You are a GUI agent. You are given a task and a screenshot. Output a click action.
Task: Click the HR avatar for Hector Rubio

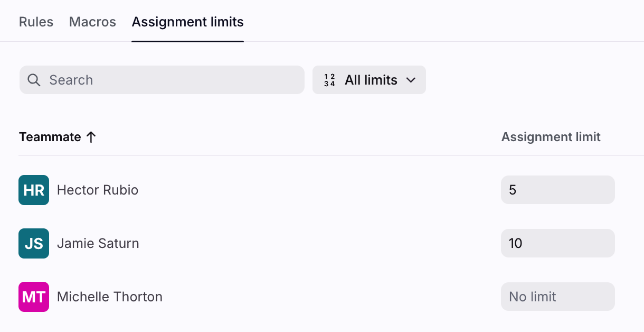tap(34, 190)
